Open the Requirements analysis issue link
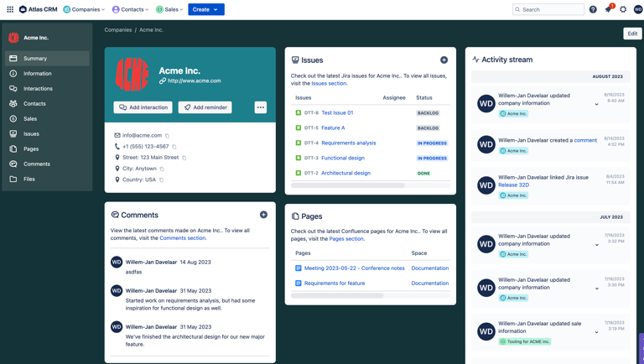The image size is (644, 364). tap(348, 143)
